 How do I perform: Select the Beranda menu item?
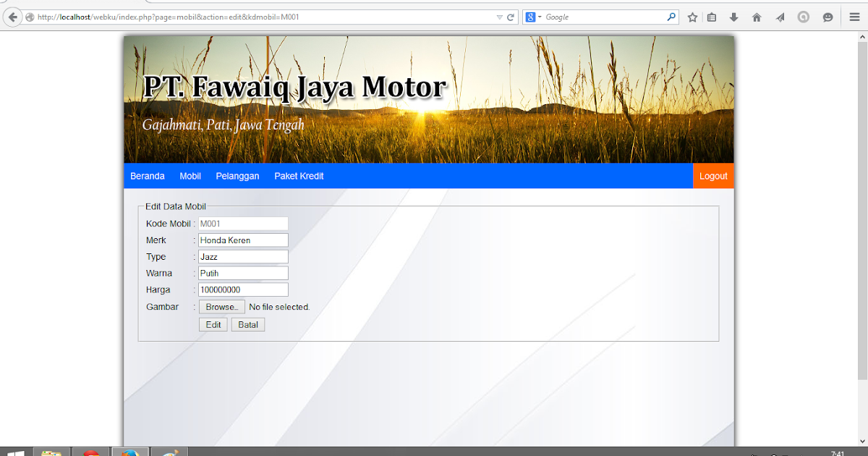coord(147,176)
